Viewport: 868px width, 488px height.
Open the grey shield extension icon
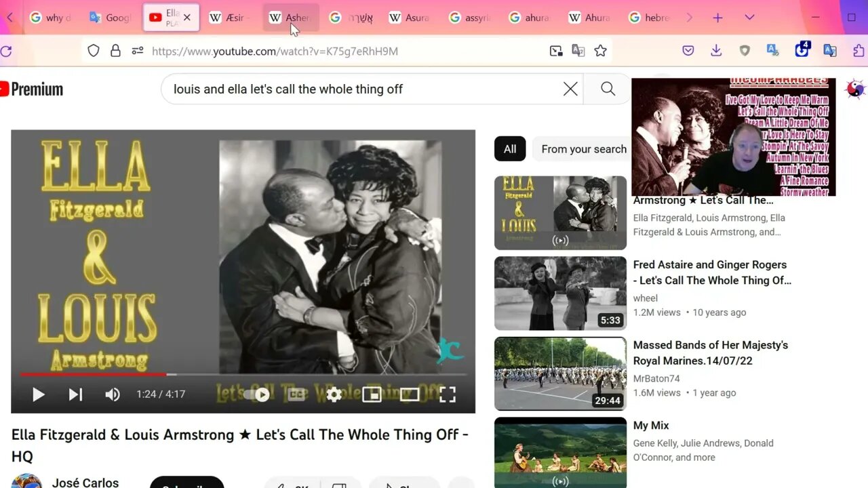(x=745, y=51)
